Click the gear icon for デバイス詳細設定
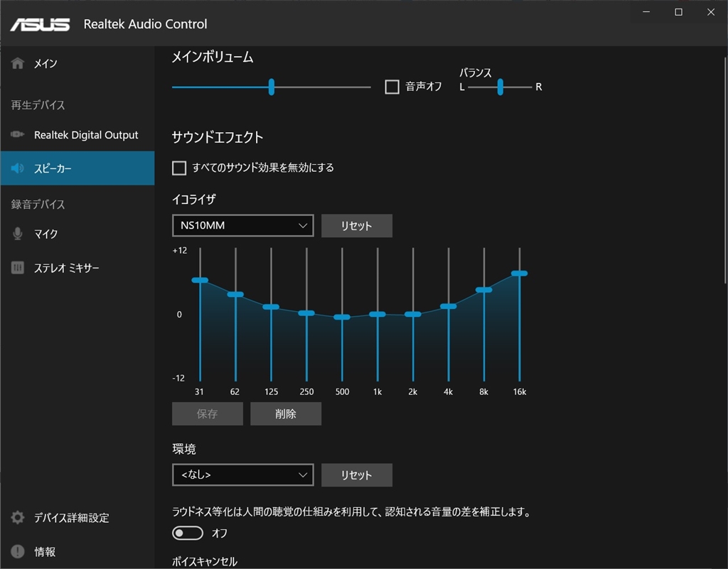The height and width of the screenshot is (569, 728). (18, 518)
